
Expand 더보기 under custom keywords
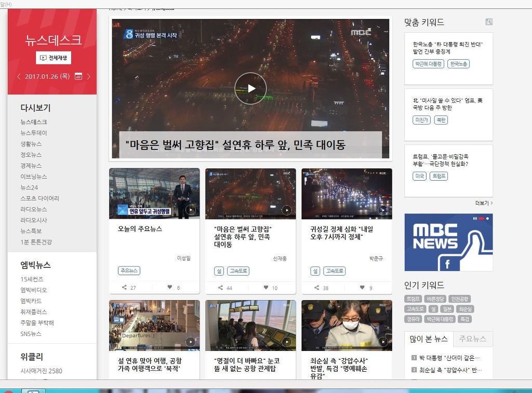[x=484, y=203]
